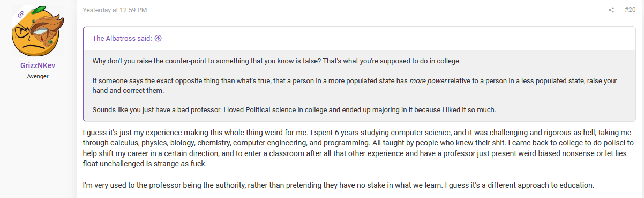Click the share icon for this post
The height and width of the screenshot is (198, 644).
tap(611, 10)
